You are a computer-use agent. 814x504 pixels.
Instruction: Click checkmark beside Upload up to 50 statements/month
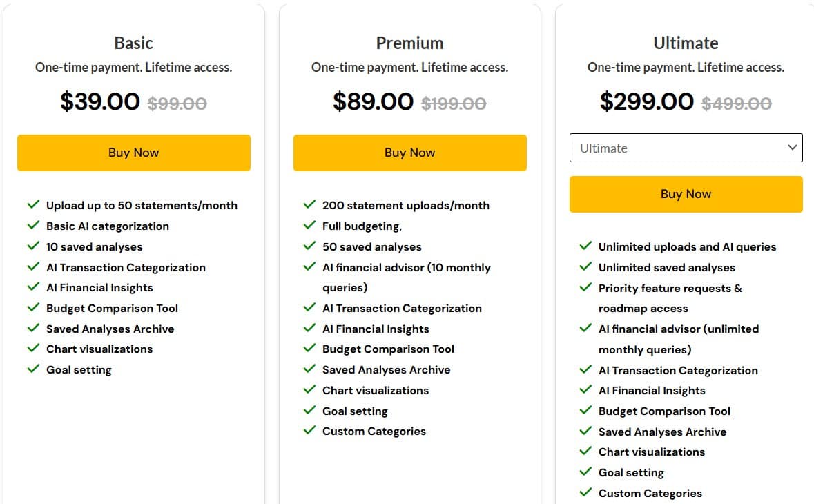[33, 205]
